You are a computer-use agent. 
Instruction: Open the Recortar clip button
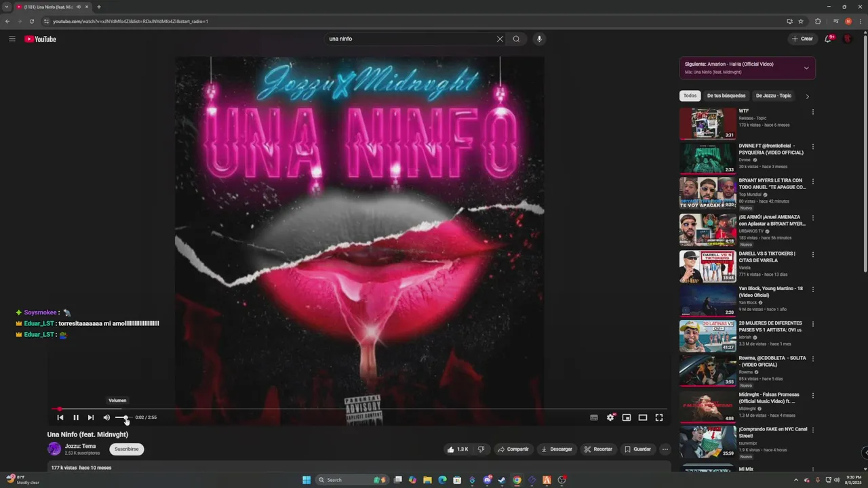598,449
